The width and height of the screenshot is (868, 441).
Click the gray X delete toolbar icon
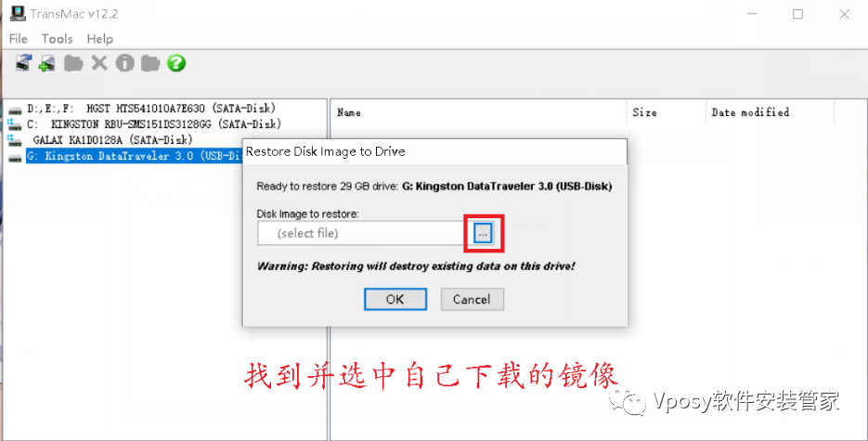99,63
